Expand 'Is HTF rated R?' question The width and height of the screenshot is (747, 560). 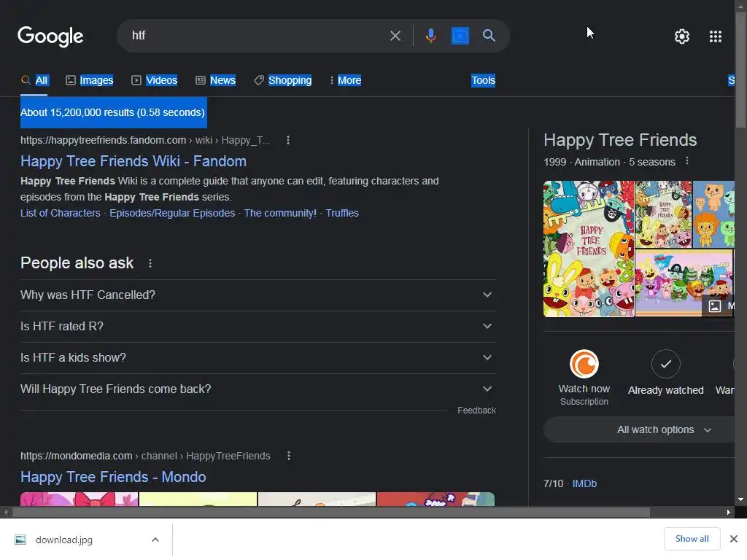pos(258,327)
